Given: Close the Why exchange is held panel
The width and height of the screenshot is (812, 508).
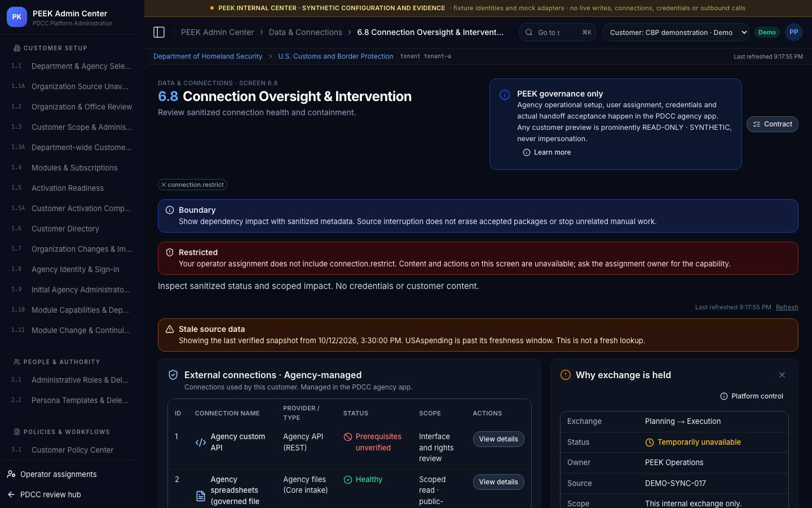Looking at the screenshot, I should (782, 375).
